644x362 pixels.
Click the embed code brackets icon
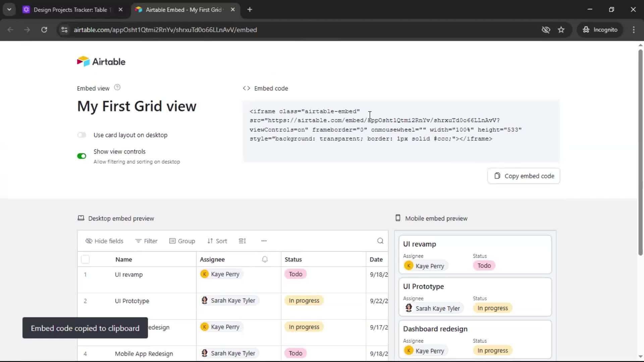click(247, 88)
